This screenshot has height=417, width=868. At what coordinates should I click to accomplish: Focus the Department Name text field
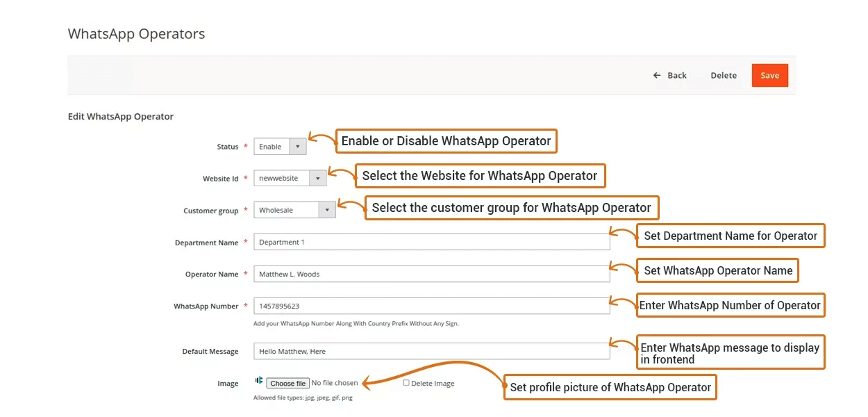pyautogui.click(x=431, y=243)
